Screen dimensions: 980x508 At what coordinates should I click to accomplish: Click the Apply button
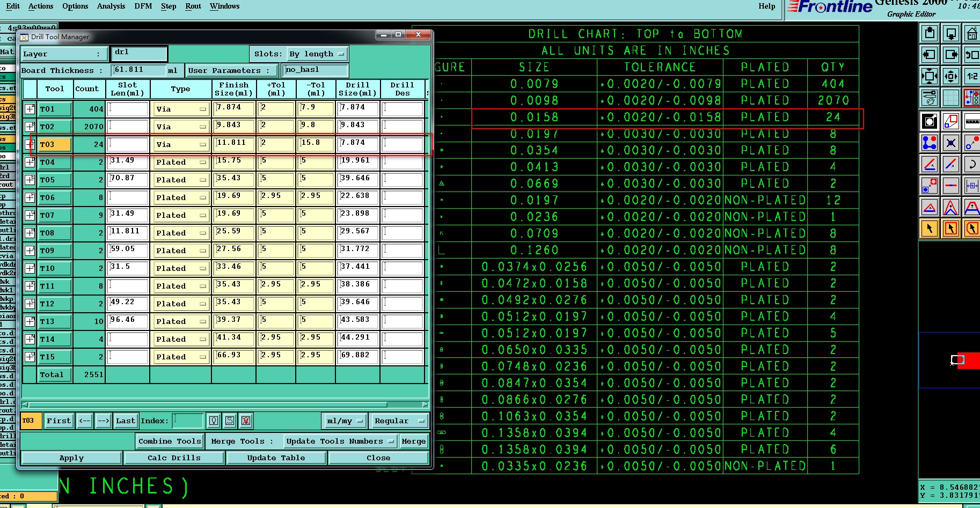[x=71, y=458]
